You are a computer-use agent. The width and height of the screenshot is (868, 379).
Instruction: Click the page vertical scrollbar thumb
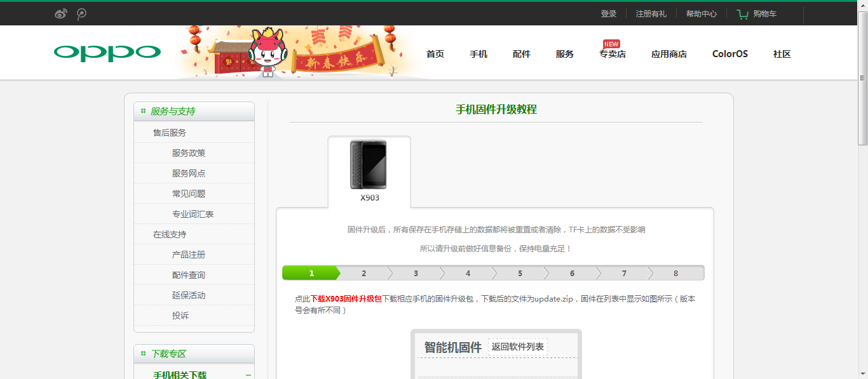862,78
